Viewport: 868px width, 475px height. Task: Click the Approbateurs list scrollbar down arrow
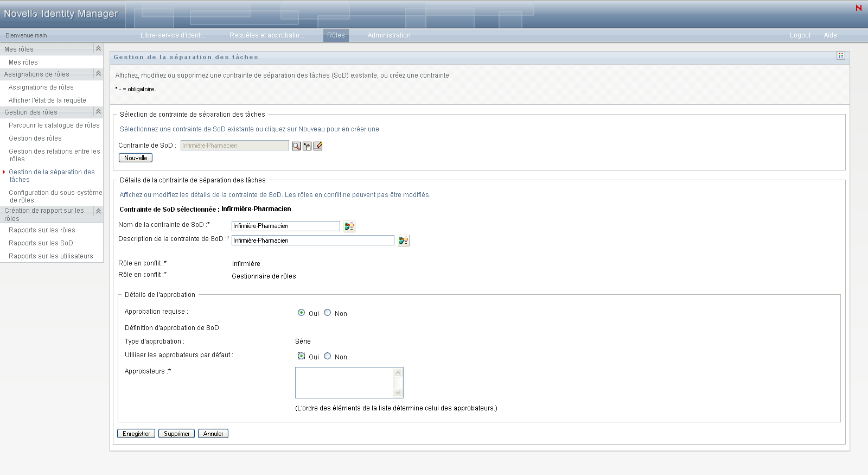(x=398, y=393)
